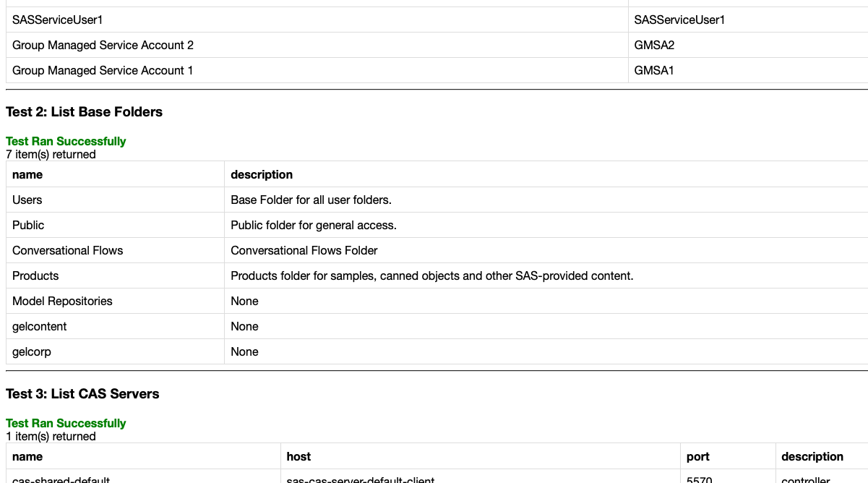Click the "Conversational Flows Folder" description cell

[x=304, y=250]
